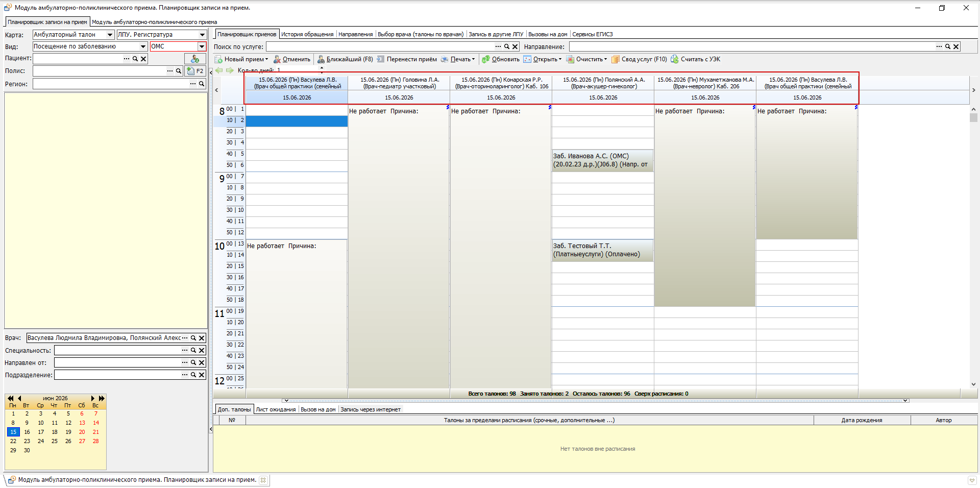Click the Новый прием toolbar icon

point(218,59)
